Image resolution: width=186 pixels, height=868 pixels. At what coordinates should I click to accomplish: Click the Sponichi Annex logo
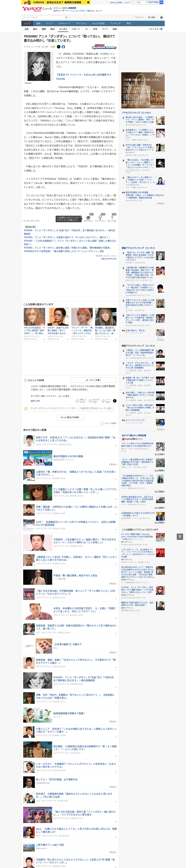[104, 47]
